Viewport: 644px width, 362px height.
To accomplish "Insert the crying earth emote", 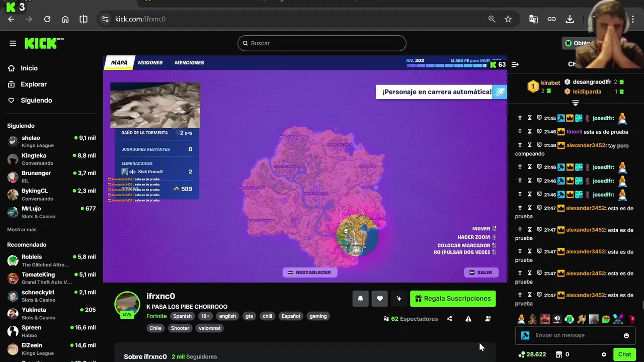I will [x=569, y=319].
